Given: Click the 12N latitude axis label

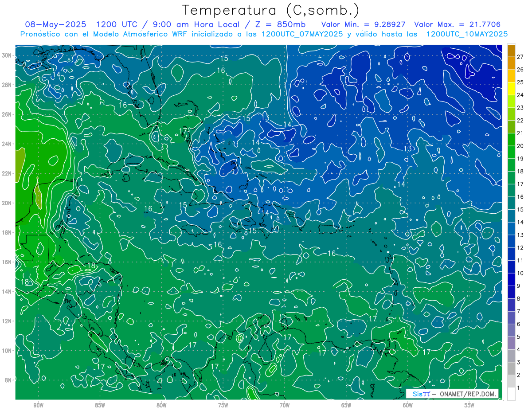Looking at the screenshot, I should coord(7,321).
